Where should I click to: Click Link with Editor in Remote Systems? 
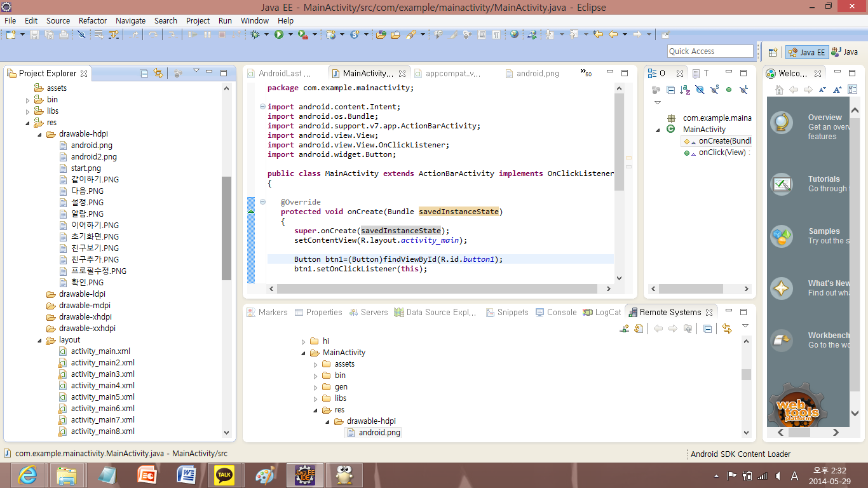coord(727,329)
